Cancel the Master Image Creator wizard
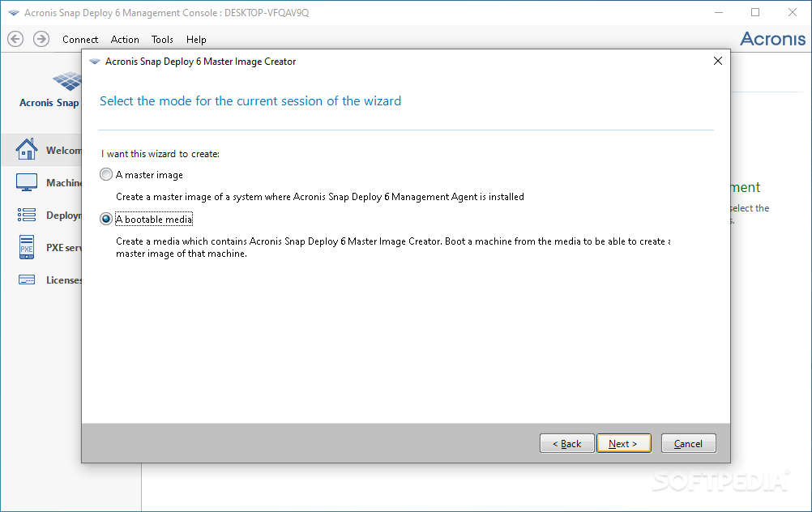This screenshot has height=512, width=812. click(688, 443)
